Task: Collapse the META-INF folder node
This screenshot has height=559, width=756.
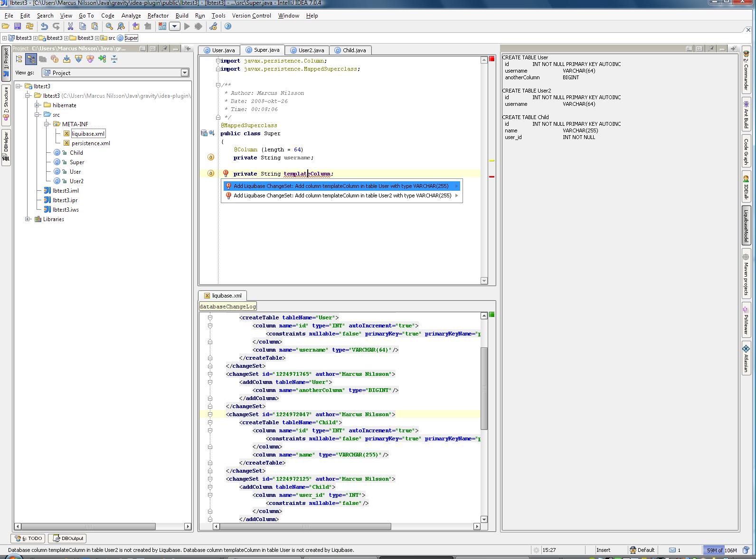Action: 47,124
